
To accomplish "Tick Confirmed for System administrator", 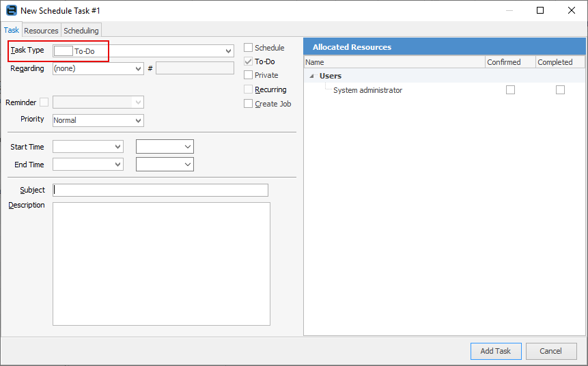I will [510, 89].
